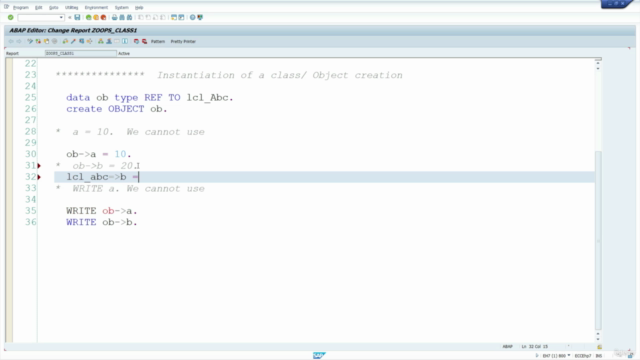The width and height of the screenshot is (640, 360).
Task: Click the Display/Change toggle icon
Action: click(30, 41)
